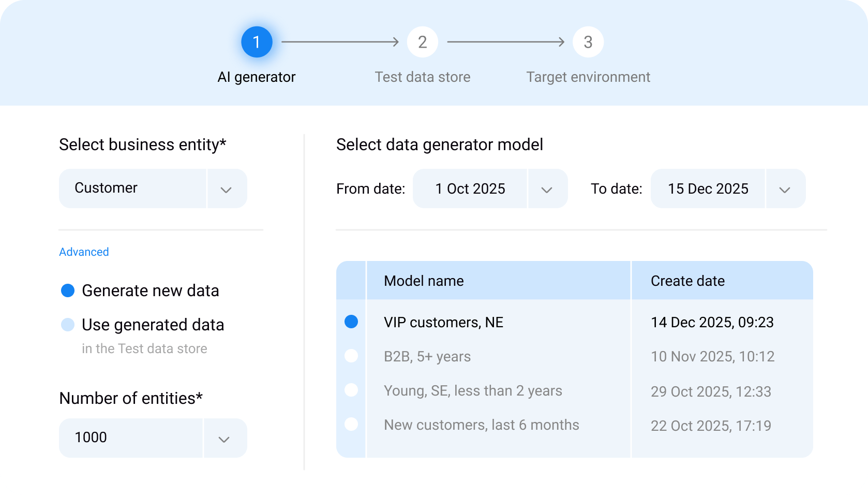Click the 29 Oct 2025, 12:33 date cell

click(711, 391)
